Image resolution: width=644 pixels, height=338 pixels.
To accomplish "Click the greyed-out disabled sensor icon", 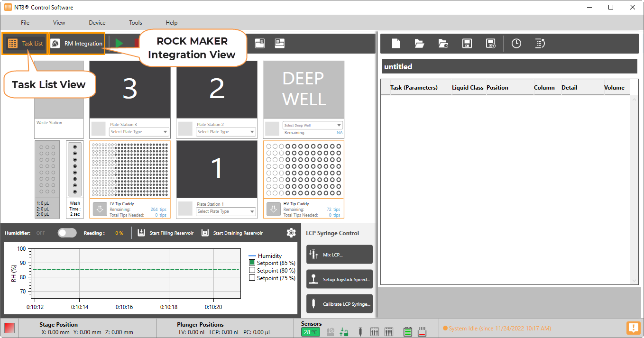I will pyautogui.click(x=331, y=332).
